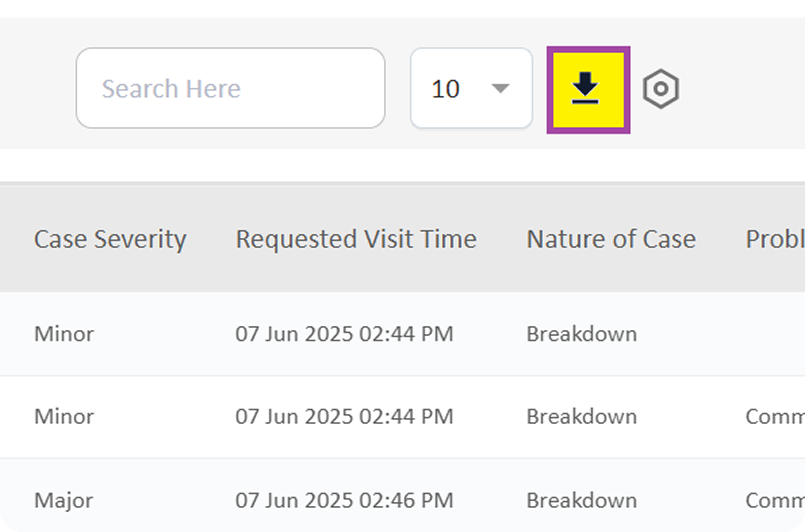Click Breakdown in the Major severity row
This screenshot has height=532, width=805.
(581, 501)
